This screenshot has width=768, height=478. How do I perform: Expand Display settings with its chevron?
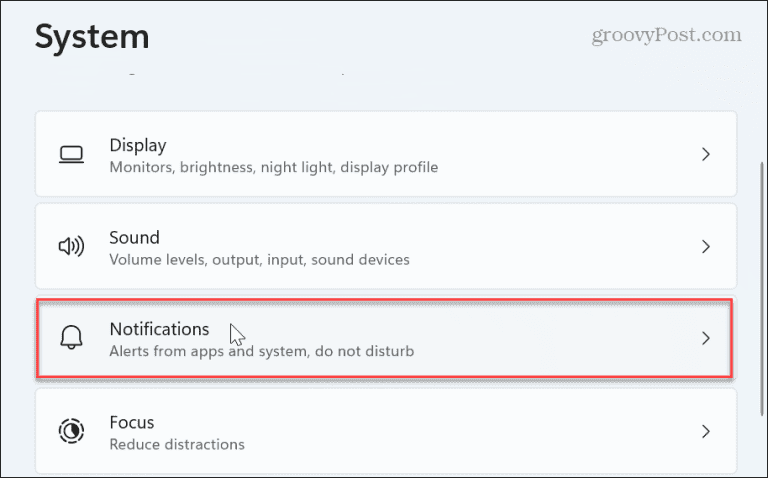(x=706, y=154)
